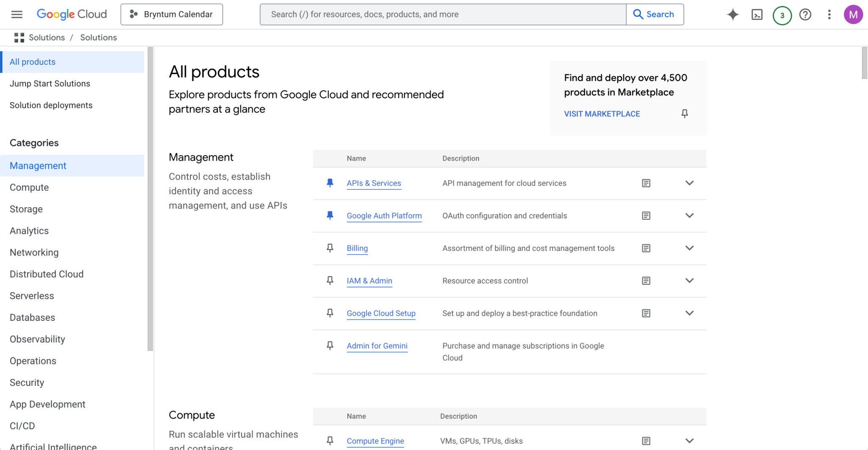Click the Search button
The width and height of the screenshot is (868, 450).
(655, 14)
